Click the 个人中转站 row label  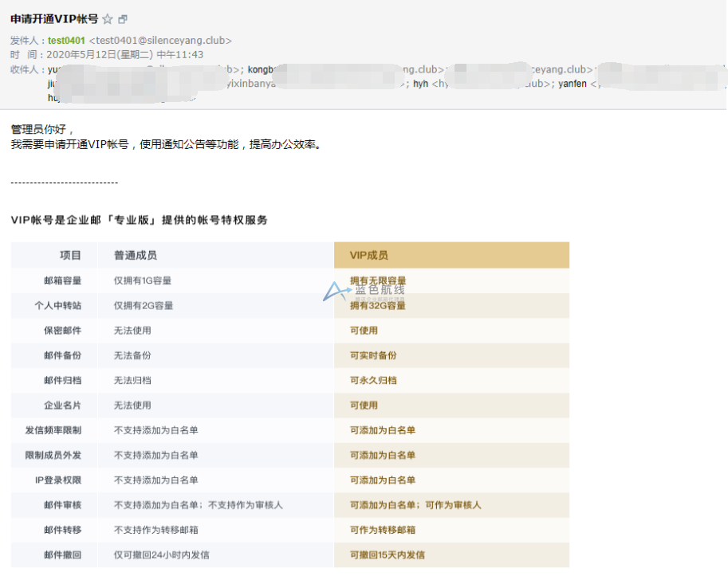[x=58, y=306]
